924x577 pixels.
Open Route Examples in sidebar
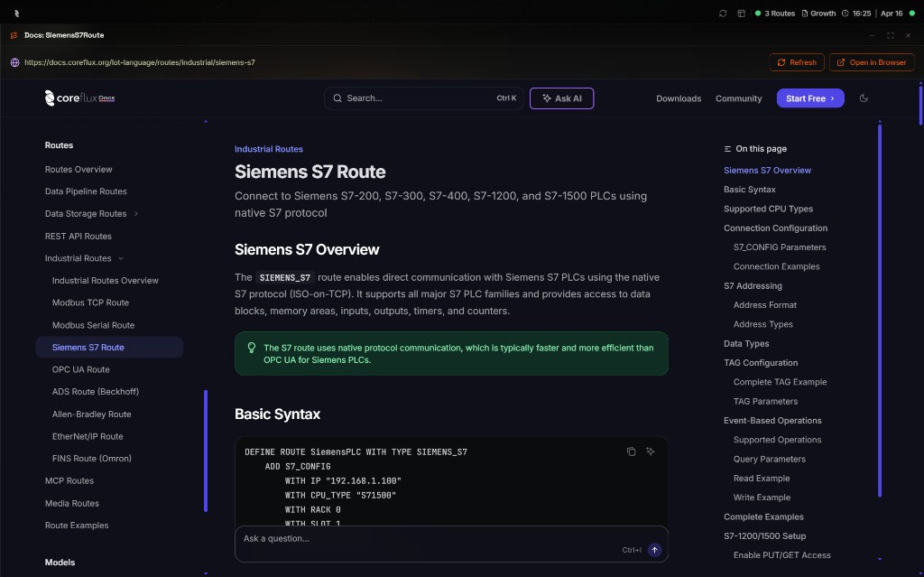(77, 526)
